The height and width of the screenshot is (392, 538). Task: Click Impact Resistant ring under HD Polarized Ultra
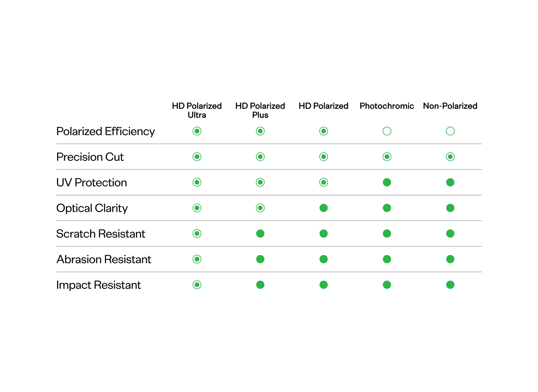pos(197,285)
